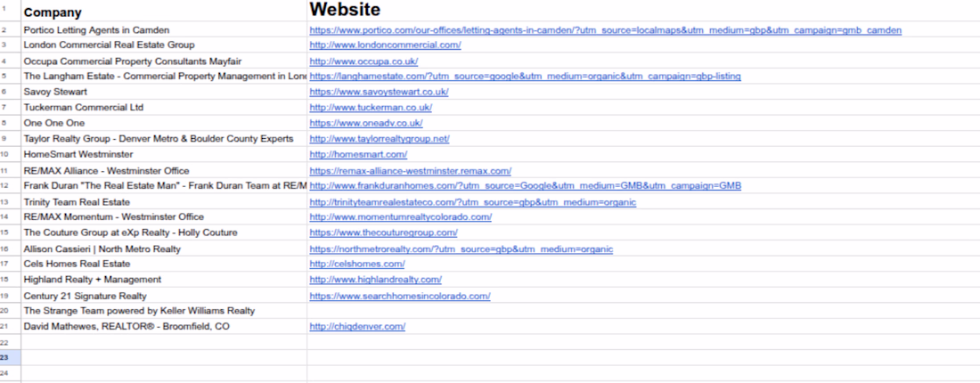Click the thecouturegroup.com link

coord(383,232)
